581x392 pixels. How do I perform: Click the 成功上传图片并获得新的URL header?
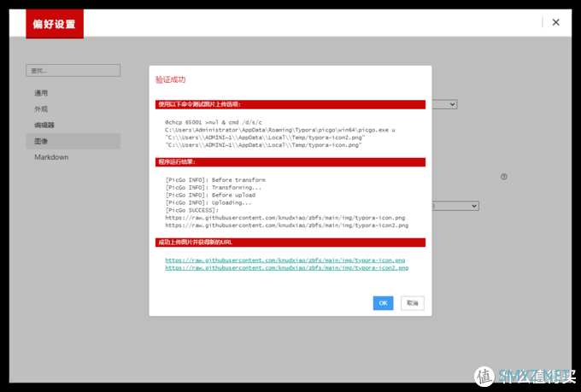coord(290,243)
